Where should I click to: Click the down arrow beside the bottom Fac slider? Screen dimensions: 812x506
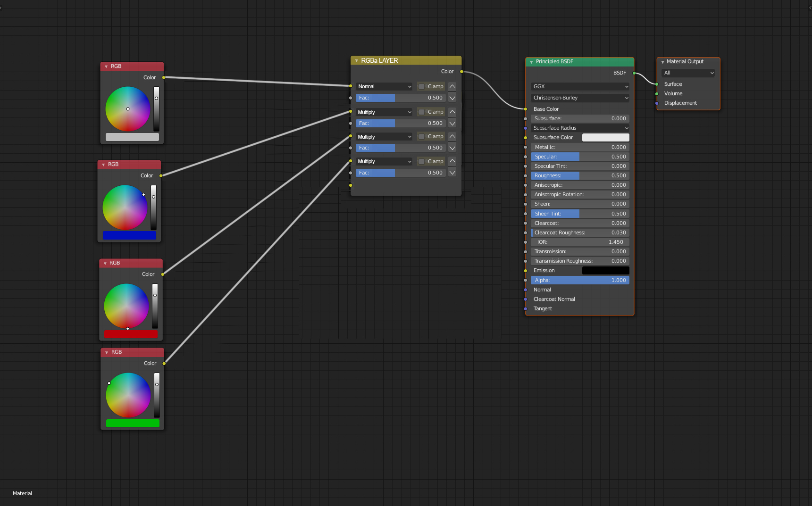click(452, 173)
